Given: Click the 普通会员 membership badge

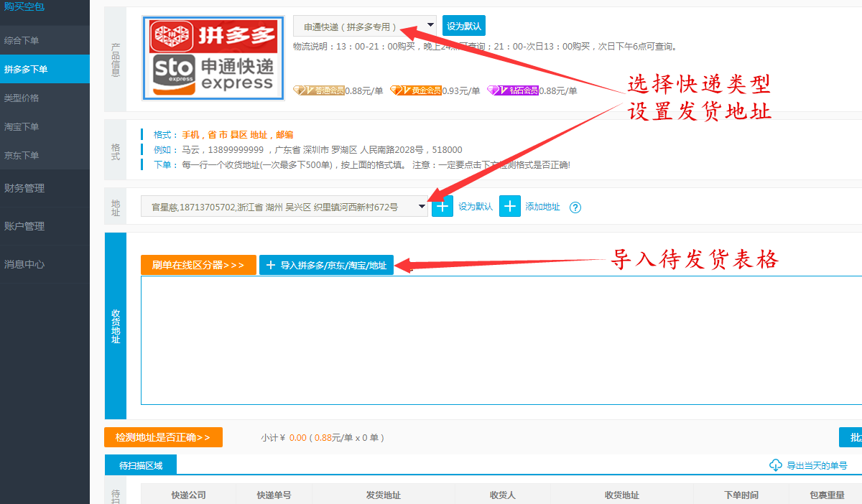Looking at the screenshot, I should 318,90.
